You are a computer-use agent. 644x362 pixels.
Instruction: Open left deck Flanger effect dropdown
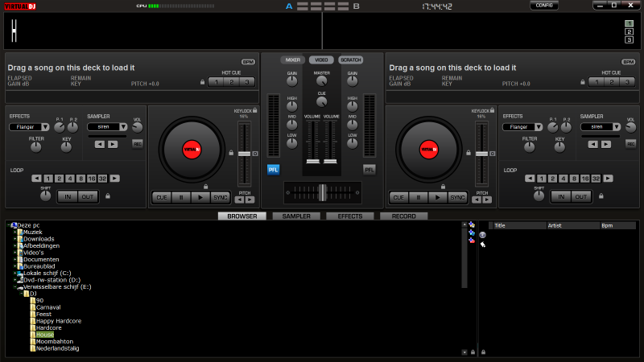coord(45,127)
